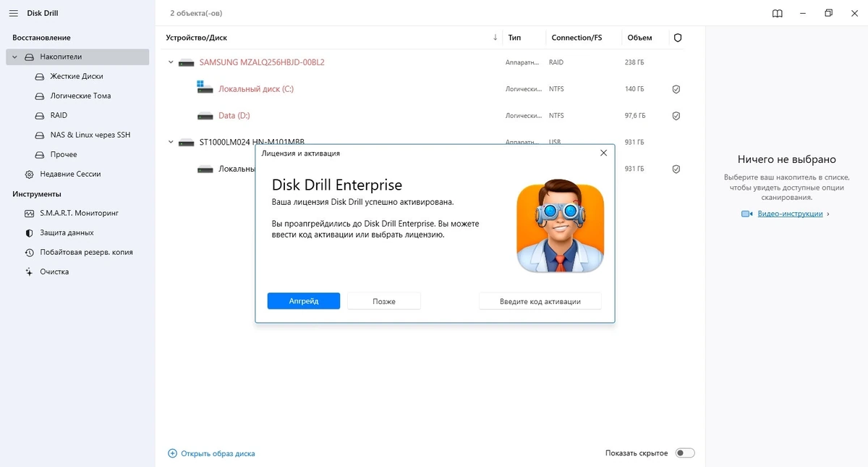Screen dimensions: 868x467
Task: Click Открыть образ диска link
Action: click(x=218, y=454)
